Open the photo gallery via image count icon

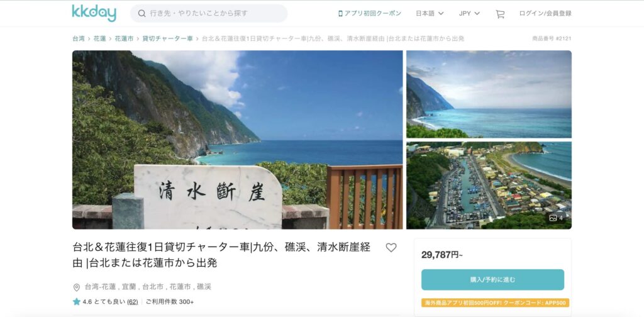tap(556, 218)
